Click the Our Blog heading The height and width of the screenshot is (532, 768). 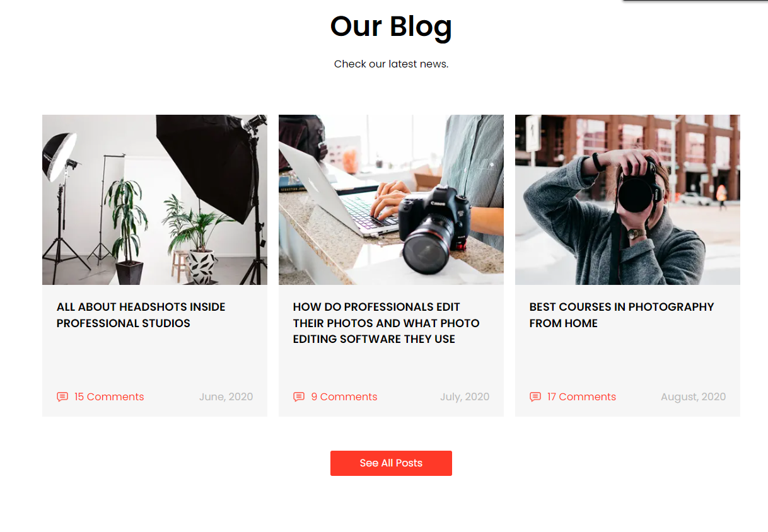point(391,26)
